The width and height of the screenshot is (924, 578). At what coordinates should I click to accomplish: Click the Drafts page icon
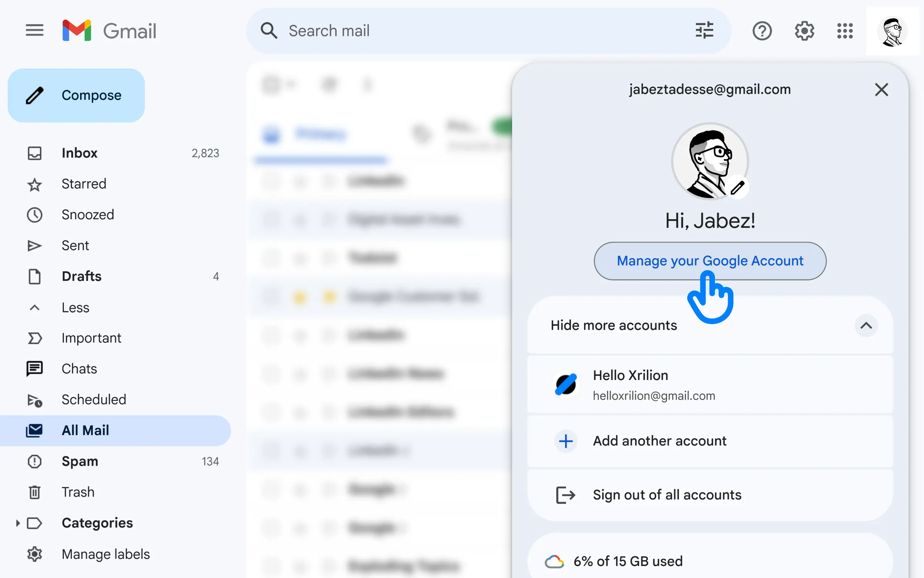34,276
